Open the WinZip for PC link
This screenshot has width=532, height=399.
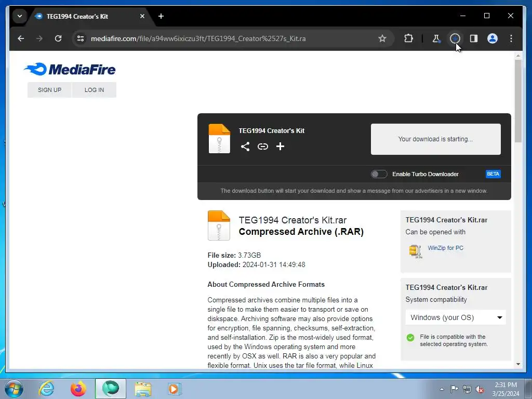(445, 248)
